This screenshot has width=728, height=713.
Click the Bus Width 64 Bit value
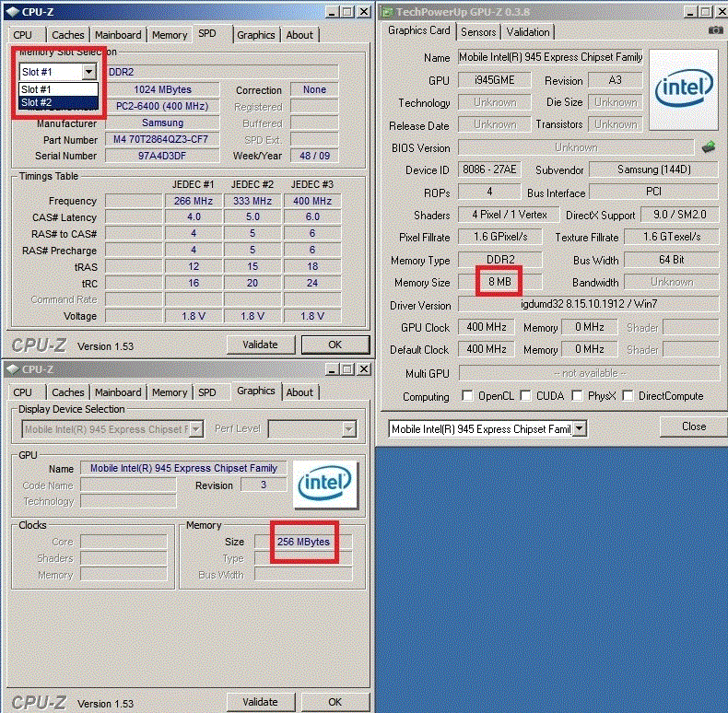(x=672, y=260)
